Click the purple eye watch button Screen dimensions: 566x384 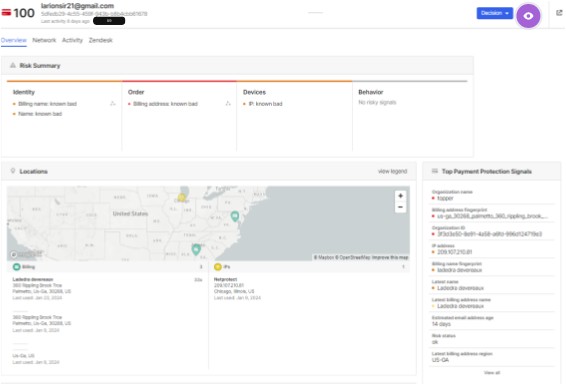point(528,16)
